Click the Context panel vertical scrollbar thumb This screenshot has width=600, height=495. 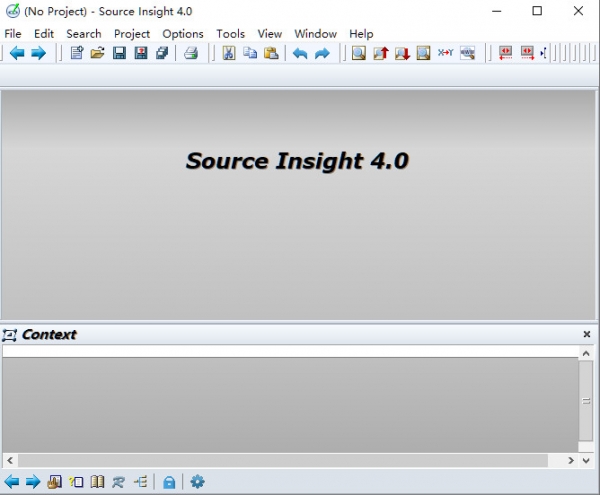click(x=586, y=401)
